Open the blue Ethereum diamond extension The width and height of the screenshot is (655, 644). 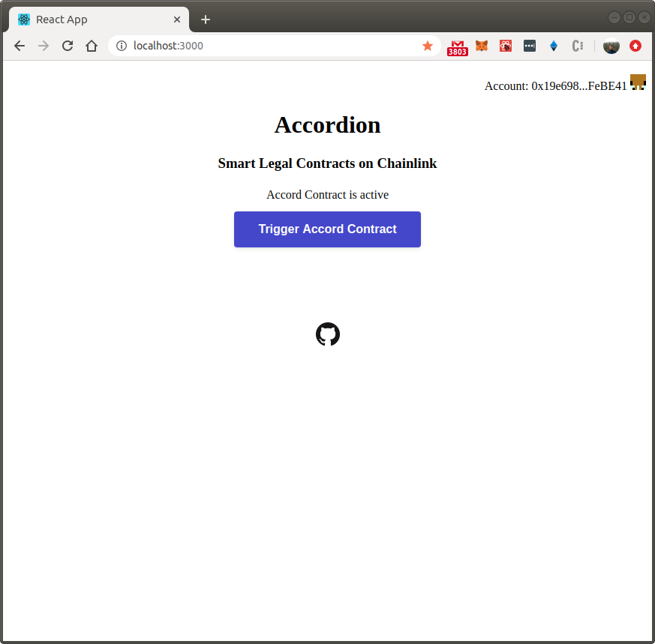tap(554, 46)
